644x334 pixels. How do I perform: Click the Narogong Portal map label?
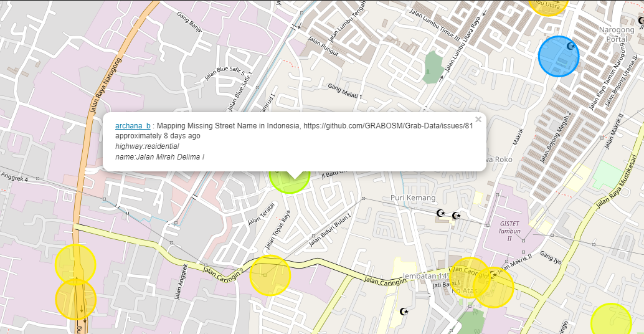click(x=617, y=34)
